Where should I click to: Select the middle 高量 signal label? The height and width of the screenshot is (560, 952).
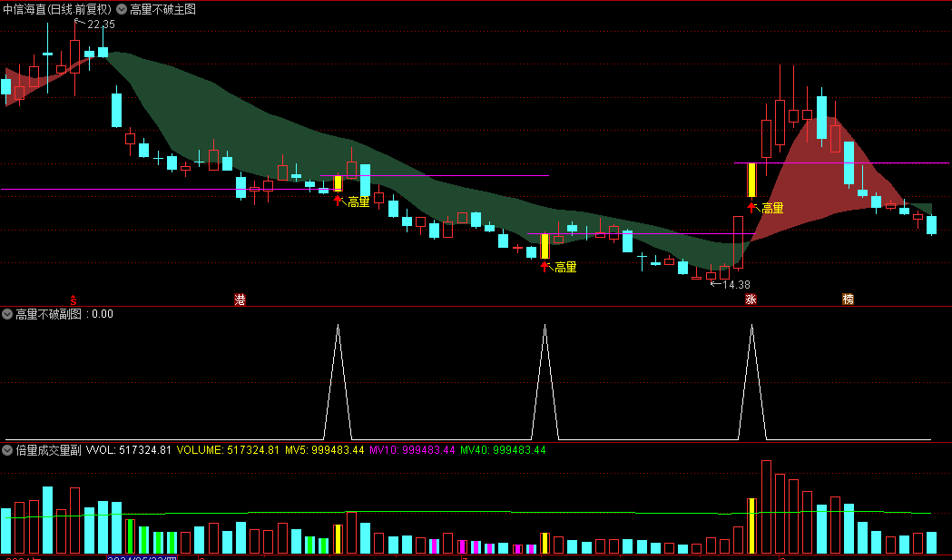pos(566,267)
